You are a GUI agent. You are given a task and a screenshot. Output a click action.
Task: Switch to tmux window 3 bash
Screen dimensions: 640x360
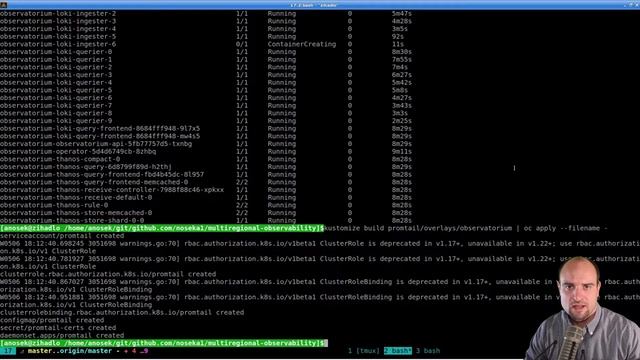click(428, 351)
